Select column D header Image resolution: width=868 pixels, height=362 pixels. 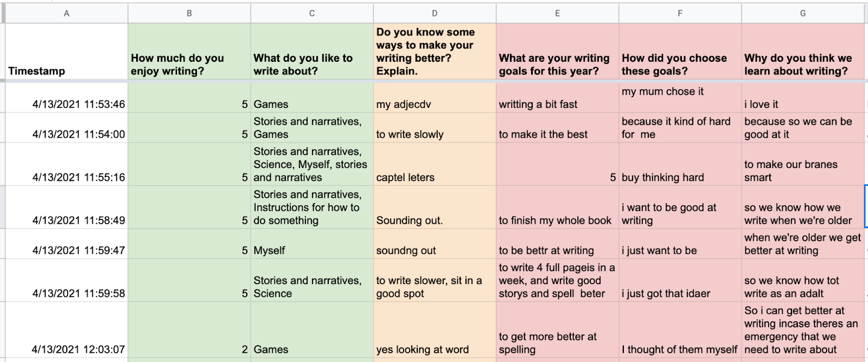[435, 13]
